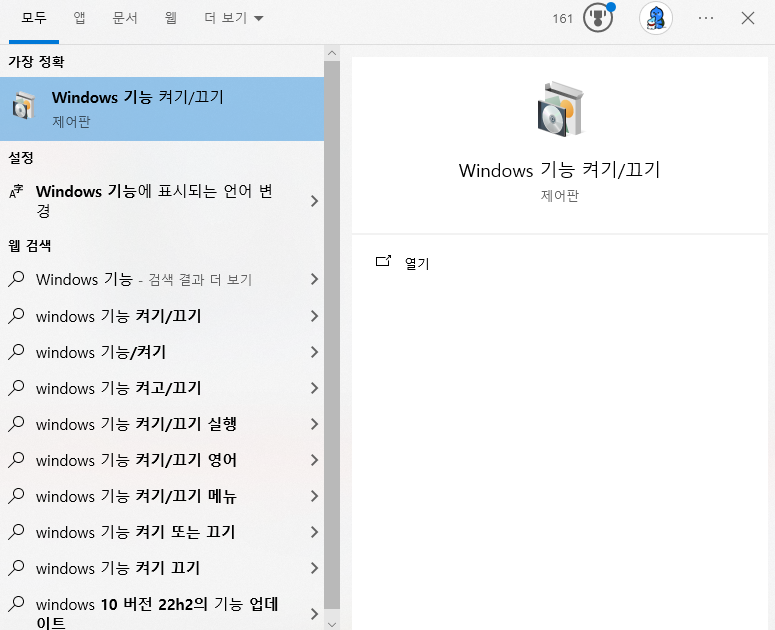Click search icon beside 'windows 기능 켜기/끄기 영어'
This screenshot has height=630, width=775.
16,460
